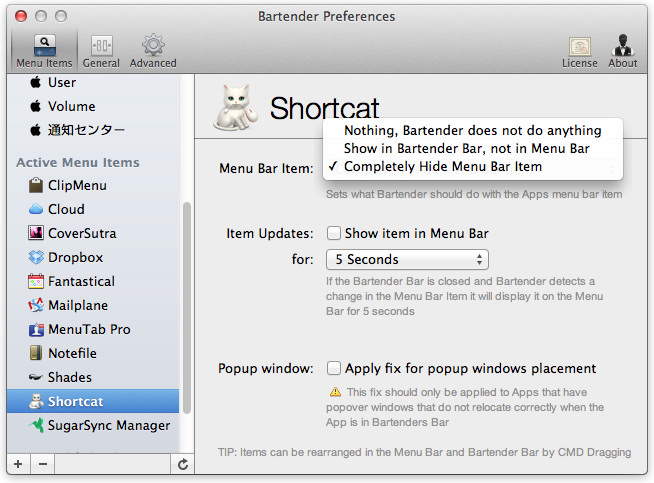Select Volume in the sidebar list

point(93,106)
